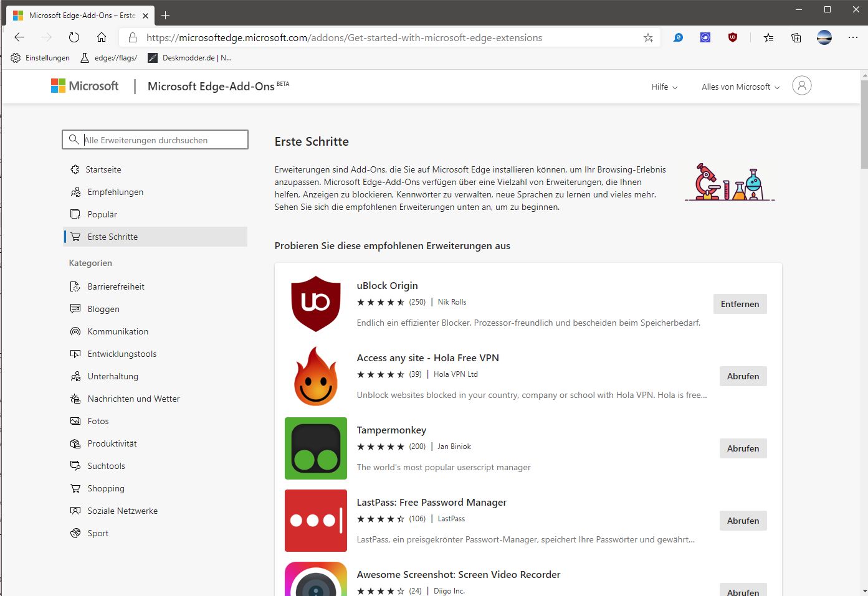The width and height of the screenshot is (868, 596).
Task: Open the Einstellungen bookmark
Action: pyautogui.click(x=41, y=58)
